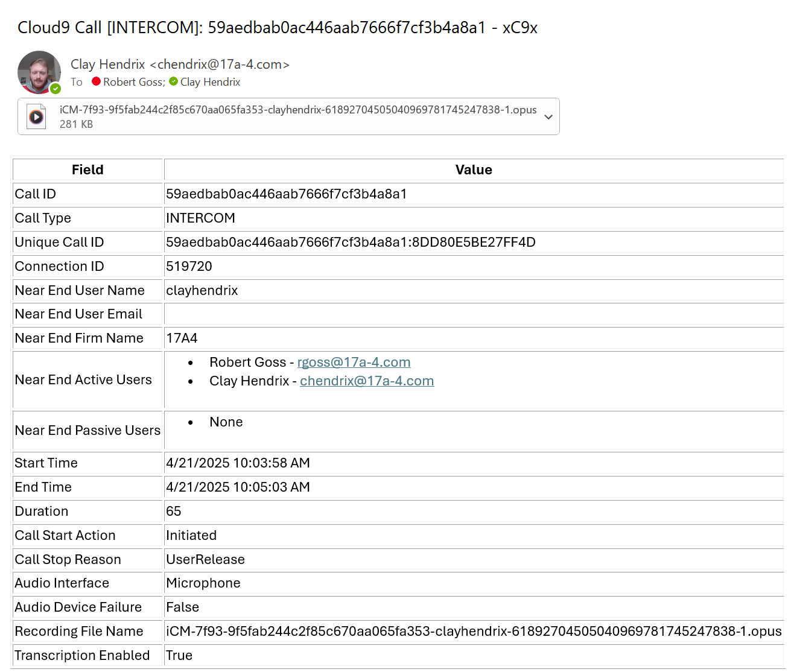
Task: Click the Connection ID field label
Action: click(59, 266)
